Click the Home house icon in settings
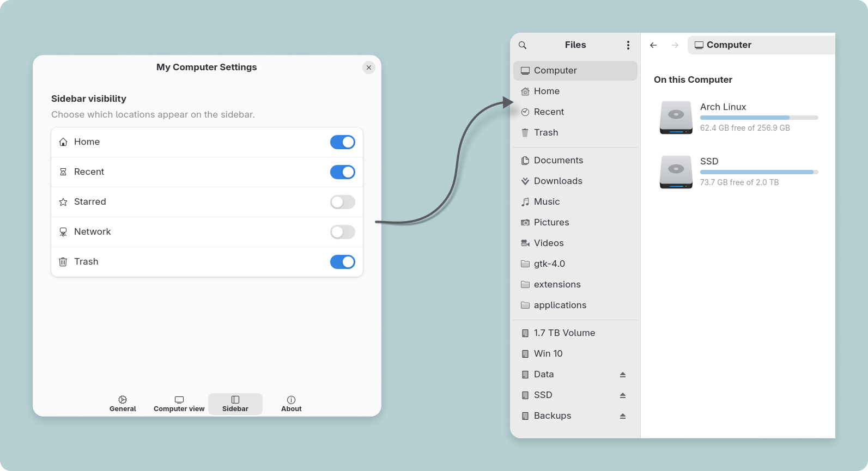Viewport: 868px width, 471px height. [63, 142]
